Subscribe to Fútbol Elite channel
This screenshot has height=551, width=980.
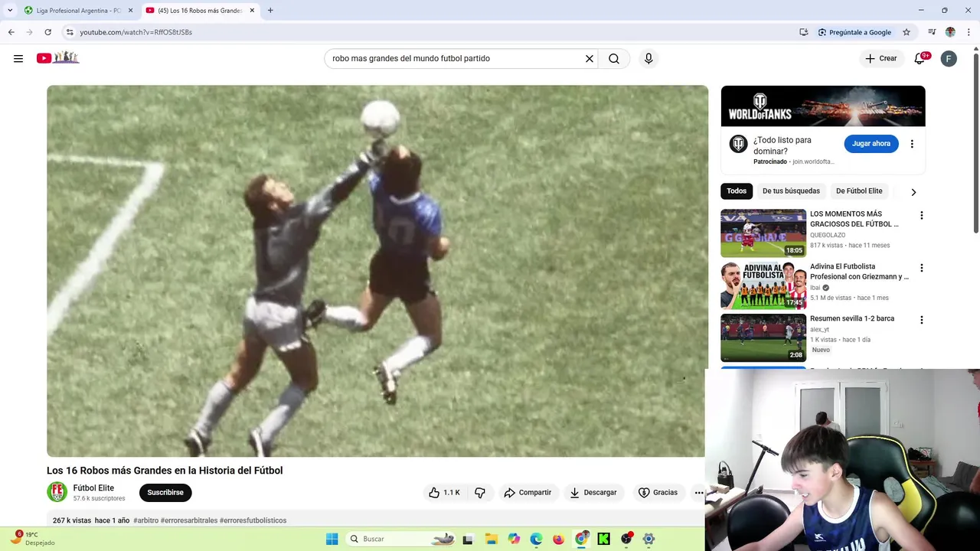coord(165,492)
